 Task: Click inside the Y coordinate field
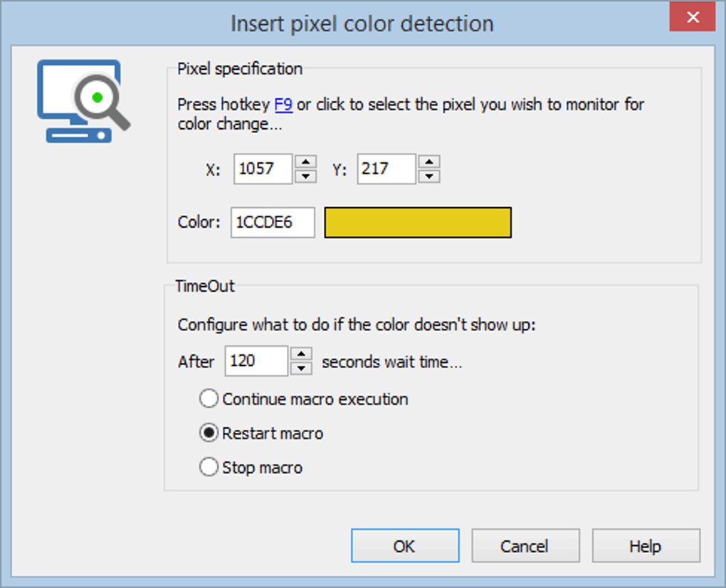click(x=386, y=169)
